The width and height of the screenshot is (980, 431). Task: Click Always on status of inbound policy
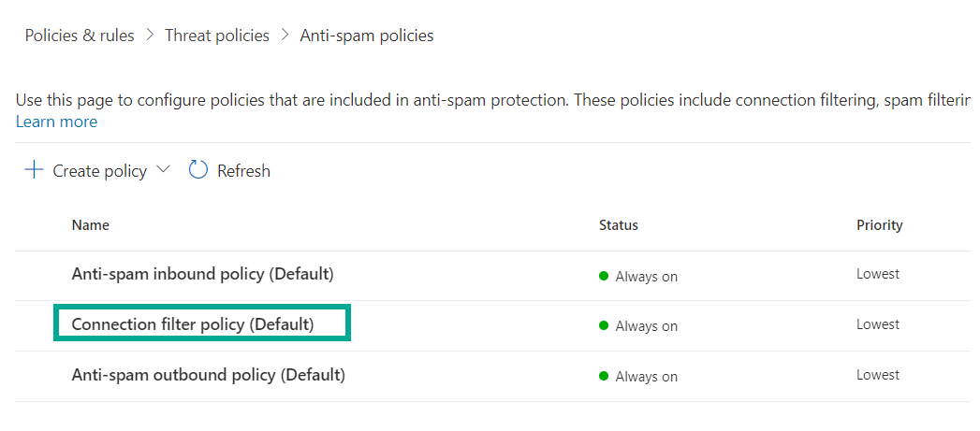tap(646, 277)
